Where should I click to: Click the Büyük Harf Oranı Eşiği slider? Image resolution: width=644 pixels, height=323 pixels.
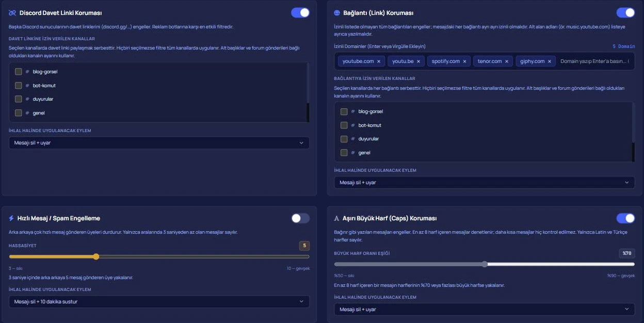(485, 264)
